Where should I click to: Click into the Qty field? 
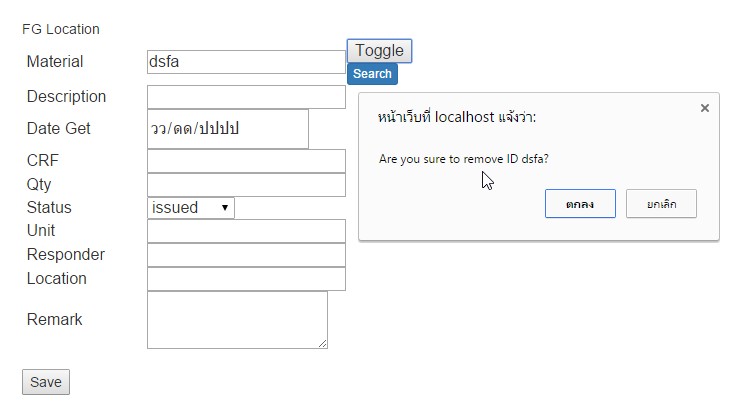pyautogui.click(x=246, y=185)
